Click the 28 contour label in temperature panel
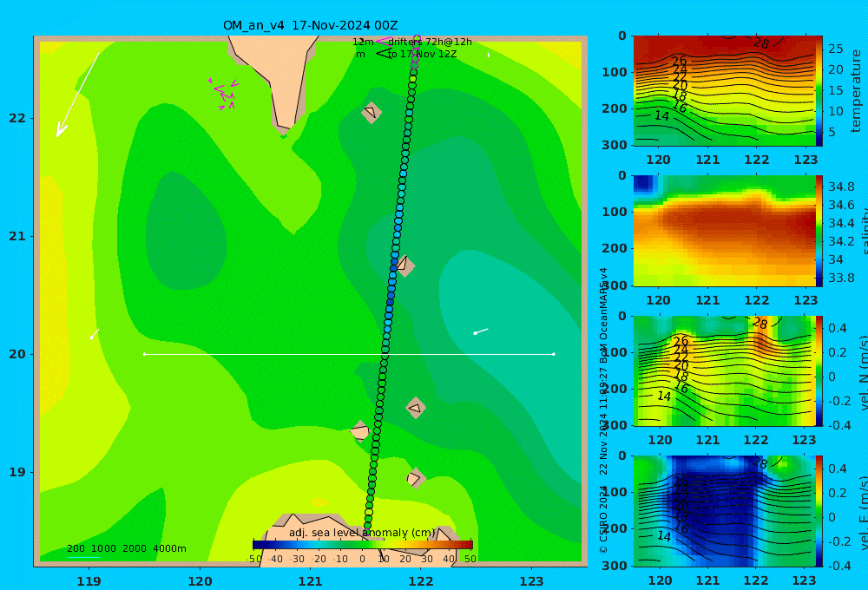Image resolution: width=868 pixels, height=590 pixels. [x=761, y=43]
